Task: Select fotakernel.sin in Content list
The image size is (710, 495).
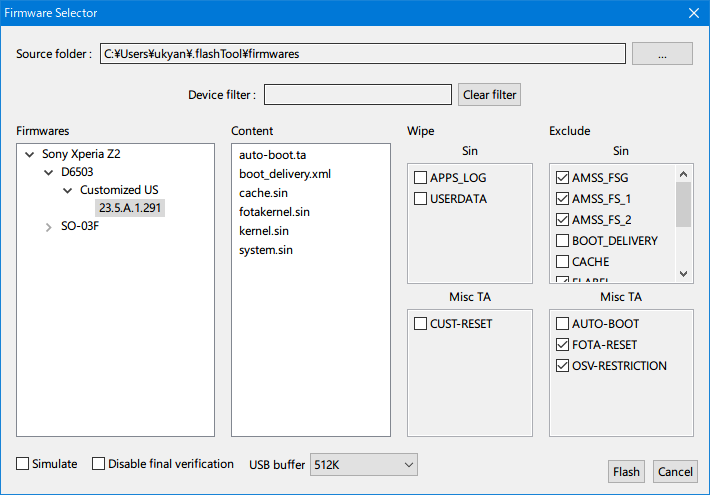Action: [x=274, y=212]
